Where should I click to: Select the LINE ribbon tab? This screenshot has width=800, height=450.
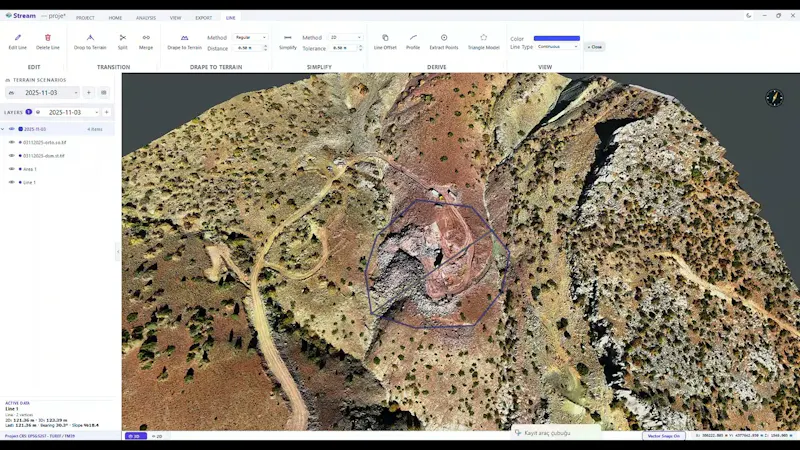[x=231, y=18]
